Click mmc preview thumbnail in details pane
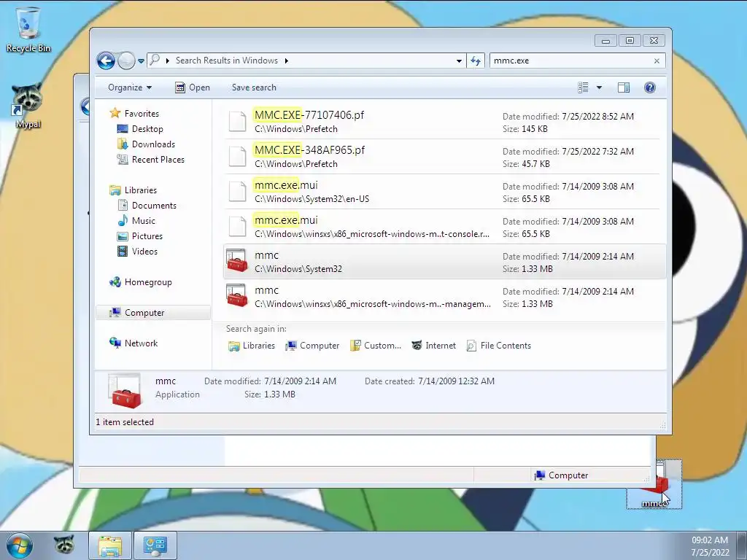Image resolution: width=747 pixels, height=560 pixels. (125, 391)
